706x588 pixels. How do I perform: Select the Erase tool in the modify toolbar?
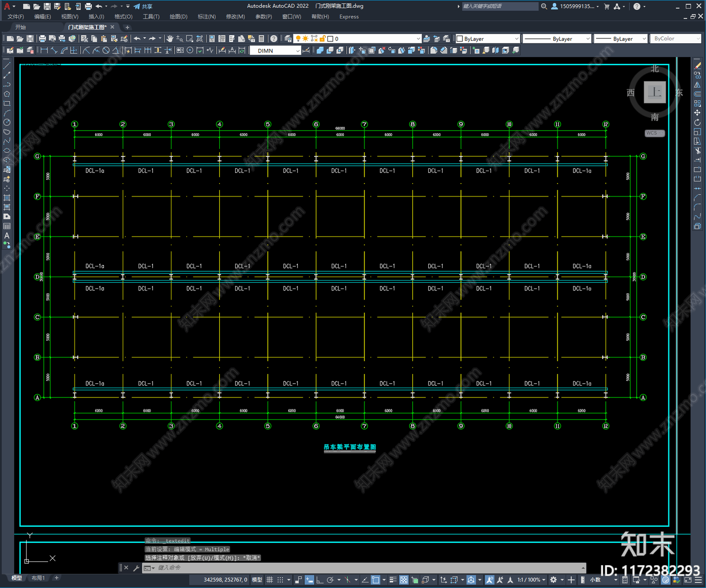698,65
